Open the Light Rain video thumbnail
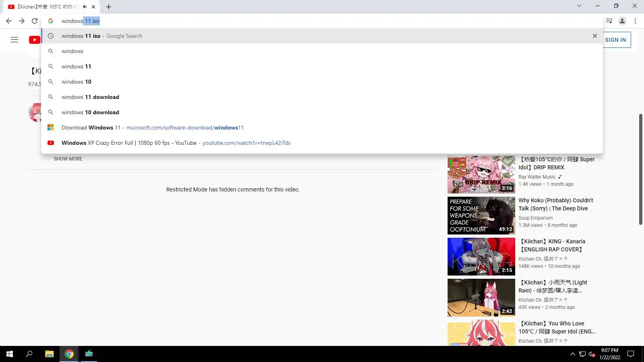Image resolution: width=644 pixels, height=362 pixels. pos(481,298)
